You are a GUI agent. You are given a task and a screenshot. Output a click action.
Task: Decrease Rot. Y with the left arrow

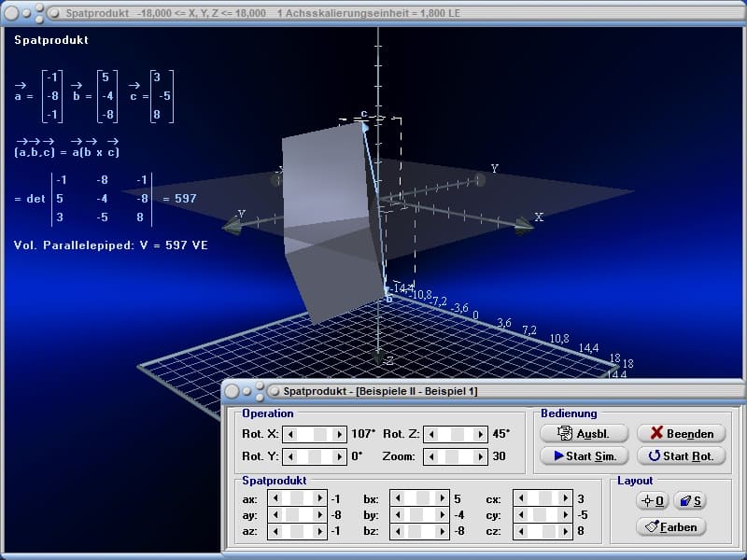[289, 456]
